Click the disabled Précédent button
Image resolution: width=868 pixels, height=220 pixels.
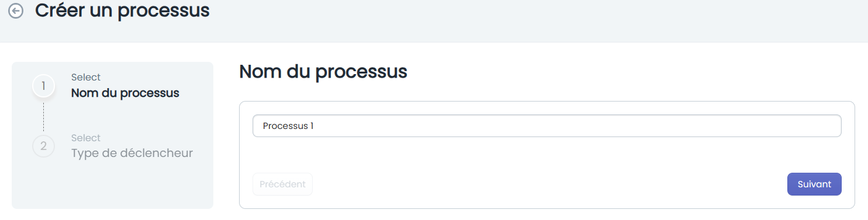(282, 184)
